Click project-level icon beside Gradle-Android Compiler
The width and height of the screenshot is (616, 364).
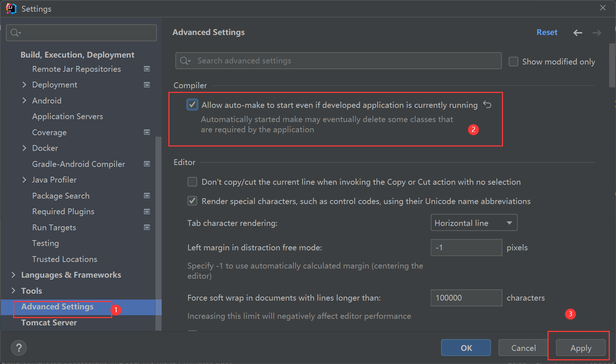click(147, 164)
